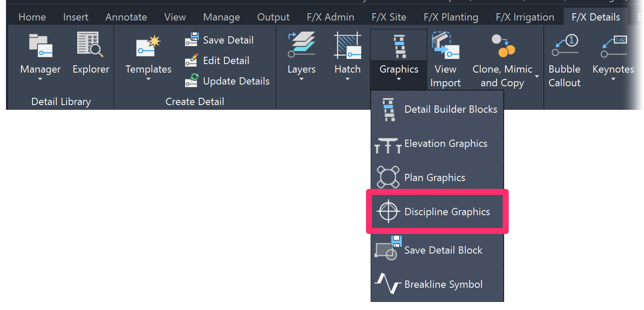The width and height of the screenshot is (644, 310).
Task: Open the F/X Irrigation ribbon tab
Action: point(525,17)
